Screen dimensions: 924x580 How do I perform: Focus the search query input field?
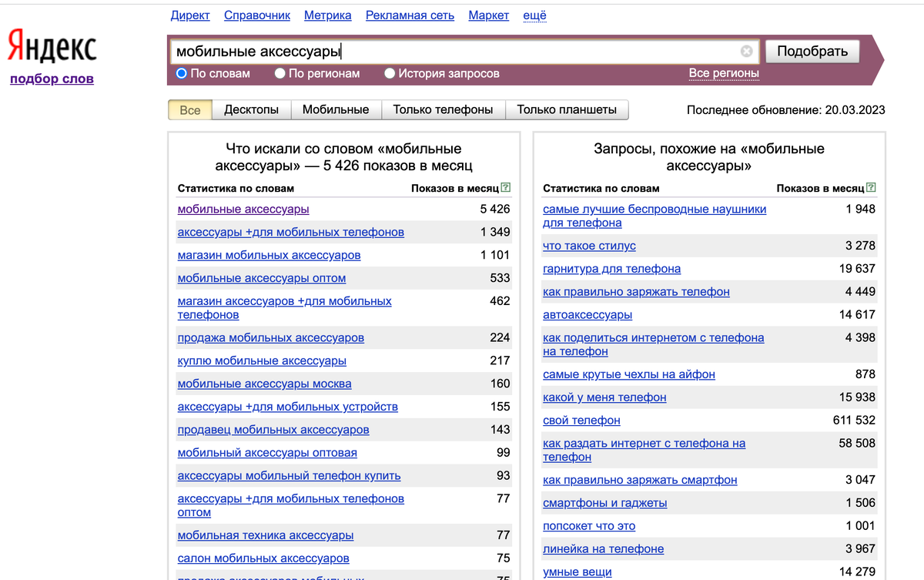464,52
